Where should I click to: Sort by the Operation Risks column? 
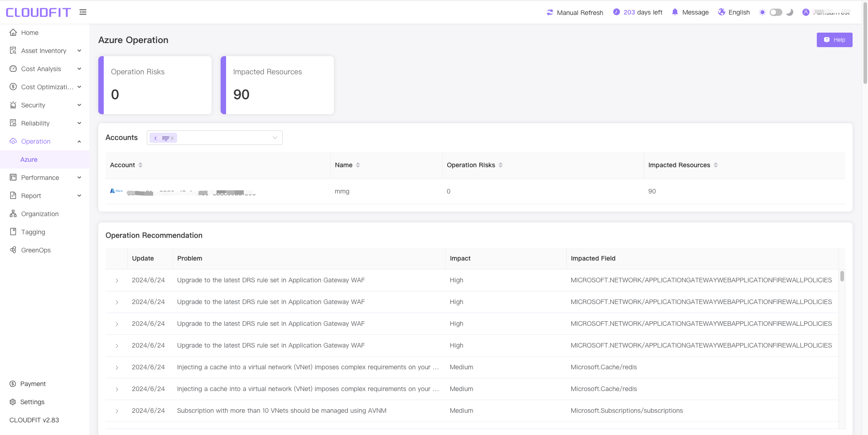click(x=501, y=165)
